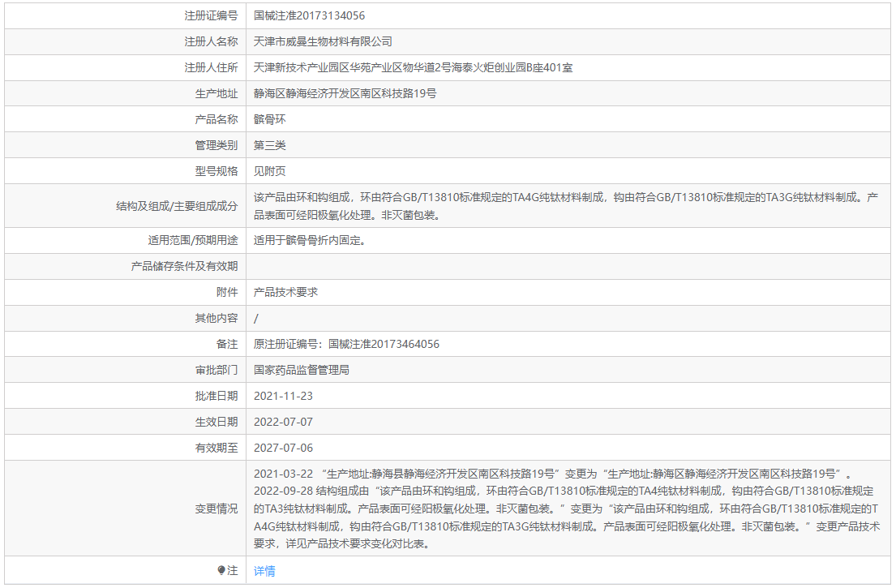
Task: Select 适用于髌骨骨折内固定 text
Action: coord(310,241)
